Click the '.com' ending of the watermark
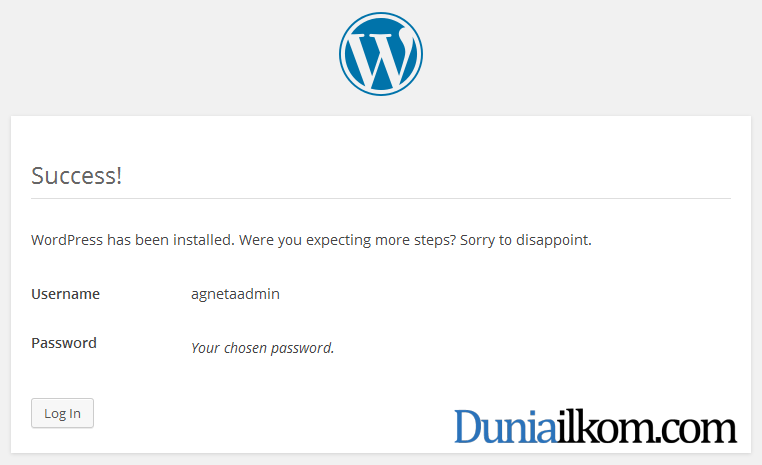The width and height of the screenshot is (762, 465). coord(696,430)
